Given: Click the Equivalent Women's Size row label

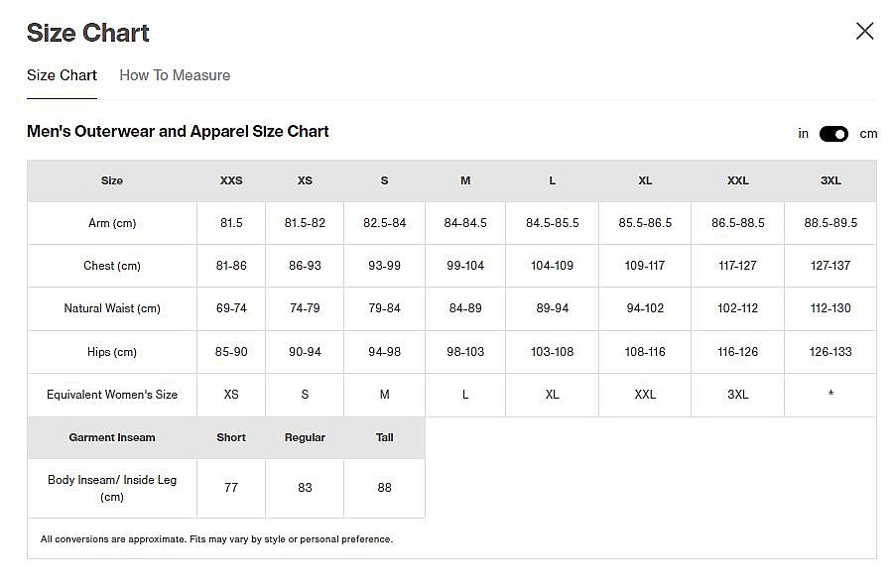Looking at the screenshot, I should point(112,395).
